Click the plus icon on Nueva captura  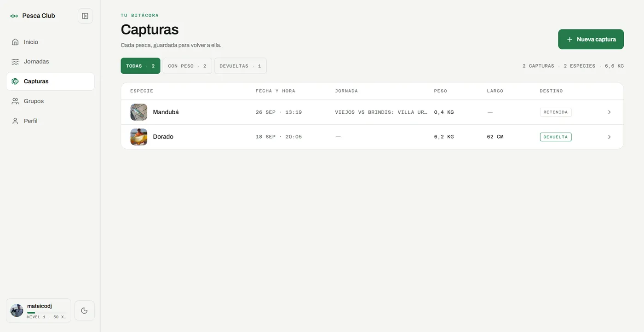tap(569, 40)
